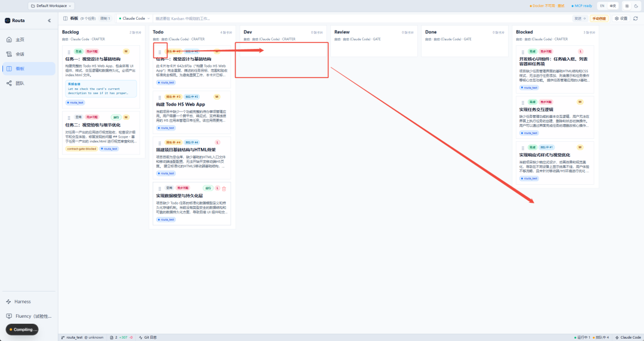Screen dimensions: 644x341
Task: Click the L priority badge on 搭建项目基础结构 card
Action: (217, 142)
